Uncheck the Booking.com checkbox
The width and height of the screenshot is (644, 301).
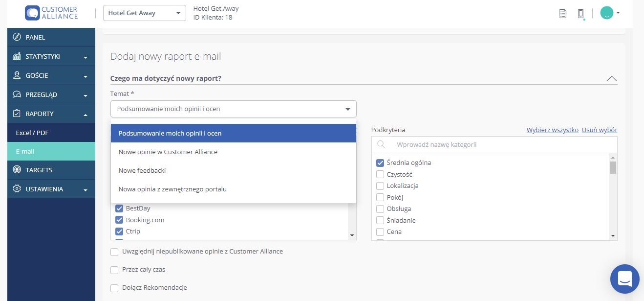(119, 220)
